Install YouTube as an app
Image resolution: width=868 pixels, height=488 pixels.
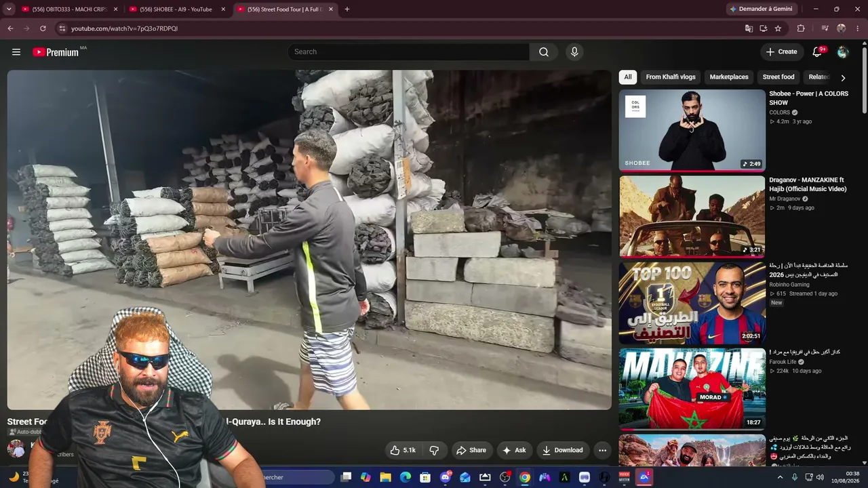pos(763,28)
